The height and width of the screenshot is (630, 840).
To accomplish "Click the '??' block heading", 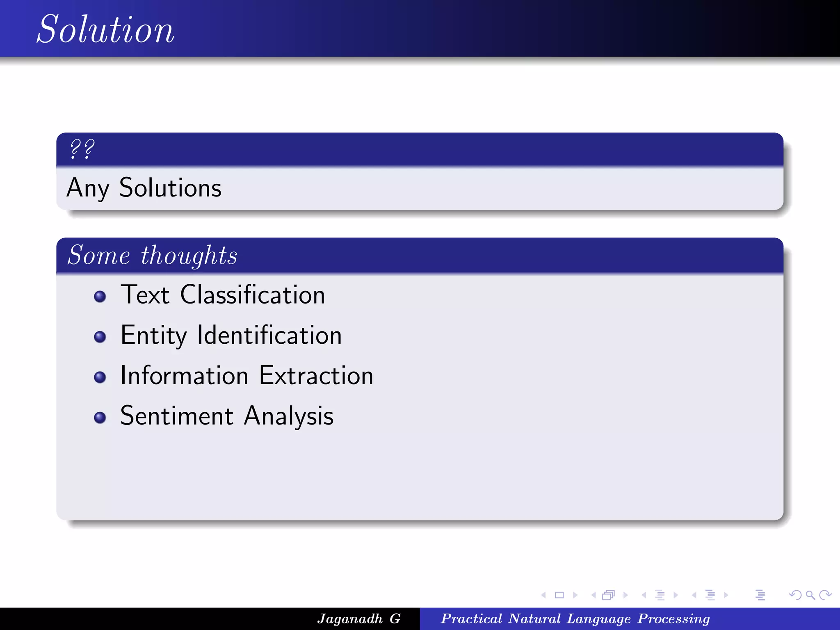I will click(82, 148).
